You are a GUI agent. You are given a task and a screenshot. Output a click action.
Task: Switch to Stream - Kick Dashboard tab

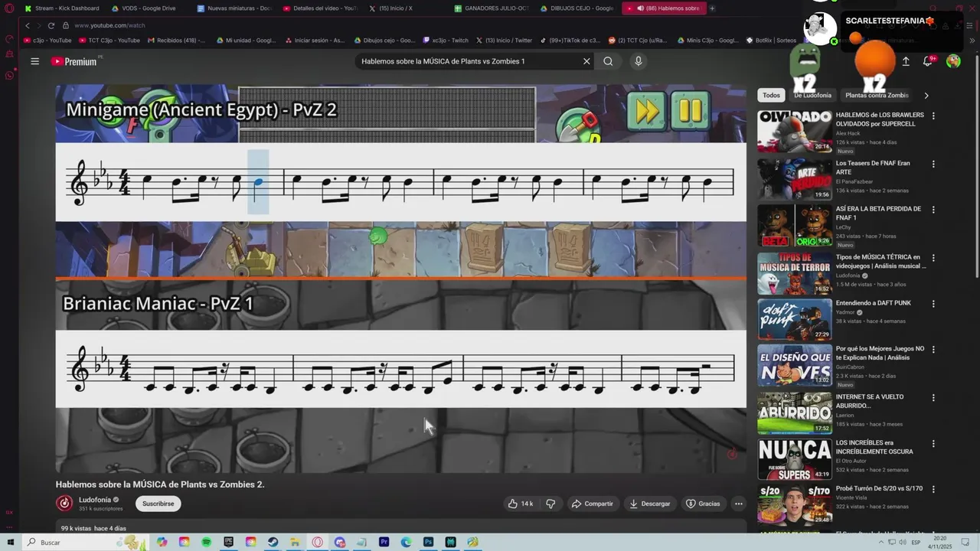pyautogui.click(x=62, y=8)
